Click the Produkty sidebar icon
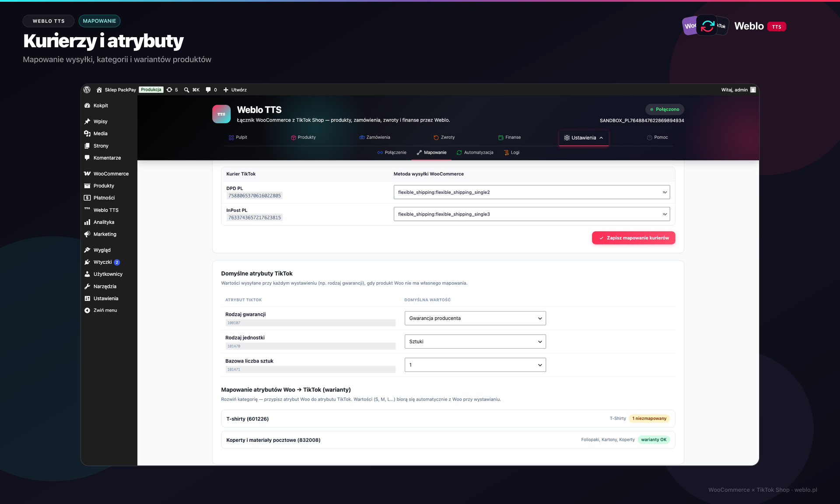840x504 pixels. (87, 186)
